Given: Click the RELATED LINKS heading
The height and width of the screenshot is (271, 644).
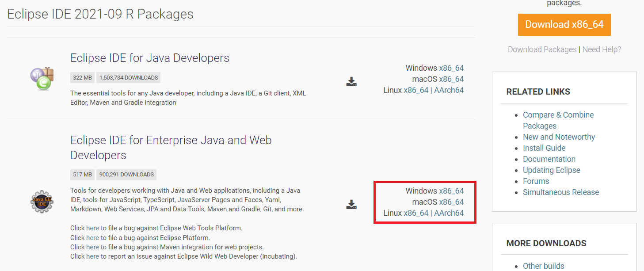Looking at the screenshot, I should (538, 92).
